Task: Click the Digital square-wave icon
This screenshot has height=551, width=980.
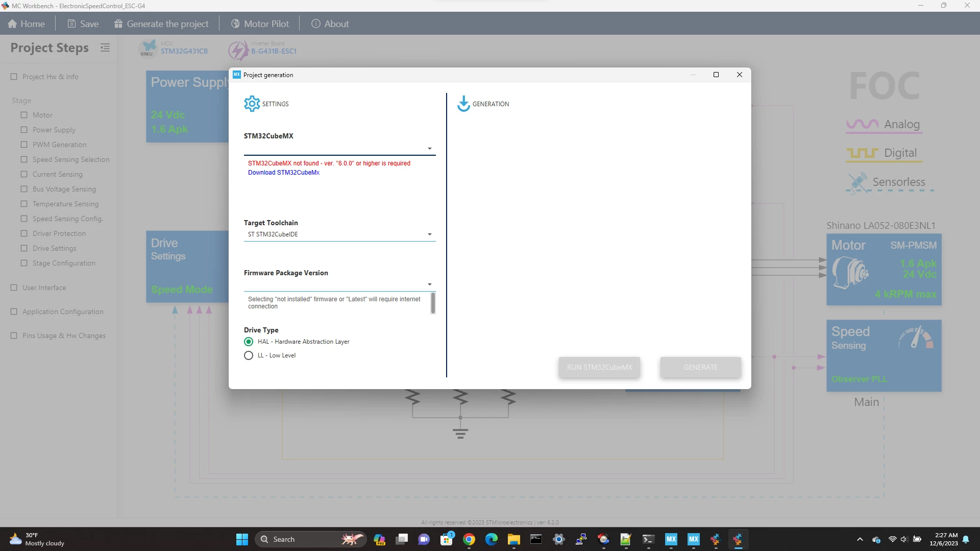Action: (862, 153)
